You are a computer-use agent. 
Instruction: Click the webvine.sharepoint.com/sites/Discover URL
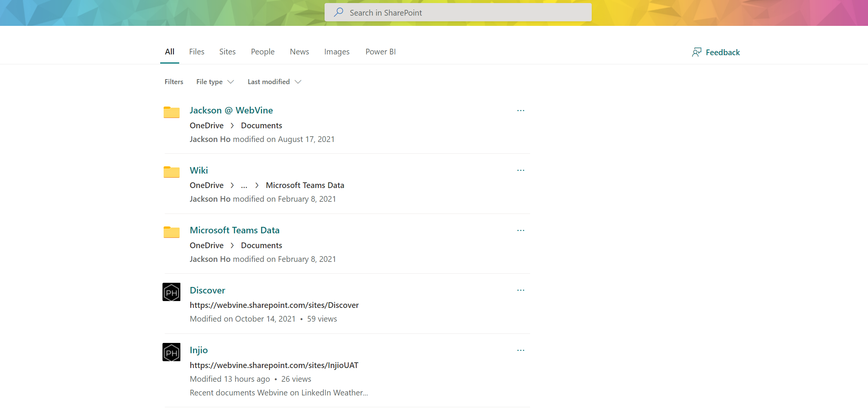coord(274,305)
